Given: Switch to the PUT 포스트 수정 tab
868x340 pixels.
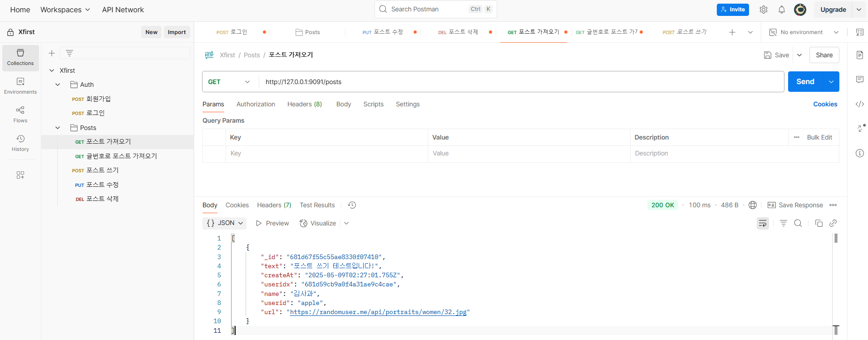Looking at the screenshot, I should [383, 32].
